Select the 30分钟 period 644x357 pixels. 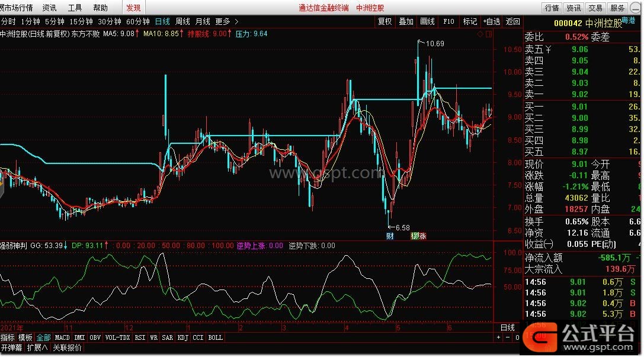point(109,21)
